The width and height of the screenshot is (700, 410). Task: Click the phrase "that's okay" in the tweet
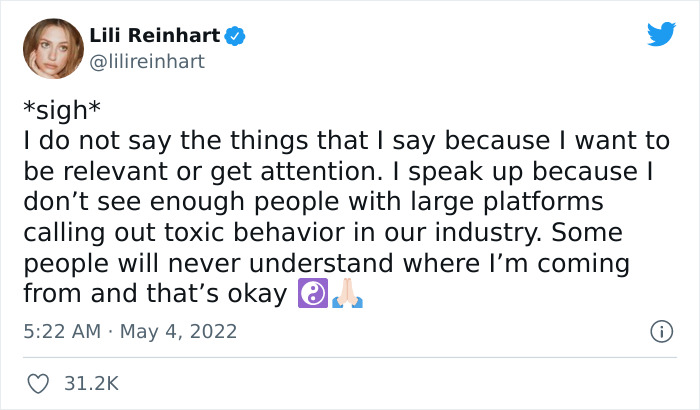pyautogui.click(x=233, y=295)
